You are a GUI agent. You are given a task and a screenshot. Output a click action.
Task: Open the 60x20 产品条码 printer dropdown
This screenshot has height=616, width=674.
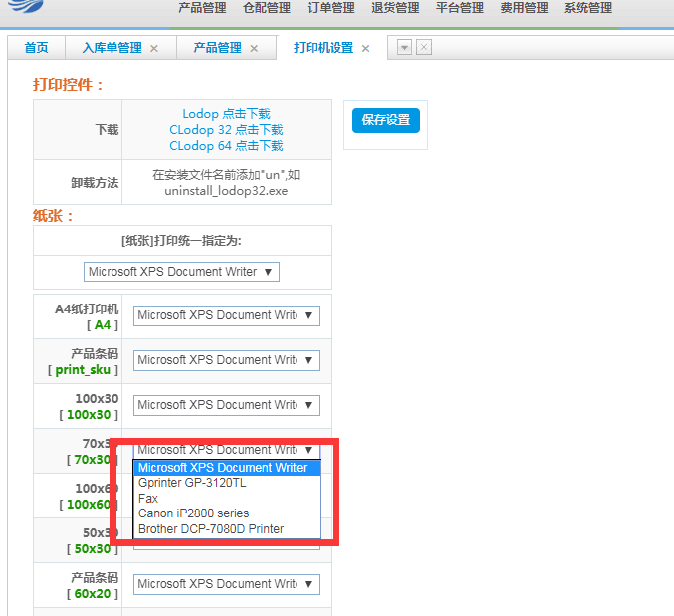click(226, 584)
